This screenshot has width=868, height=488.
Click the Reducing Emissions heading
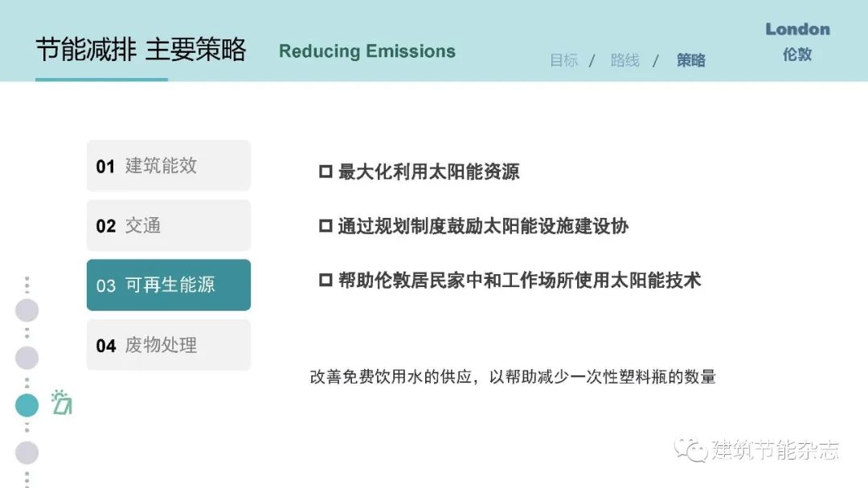(367, 51)
